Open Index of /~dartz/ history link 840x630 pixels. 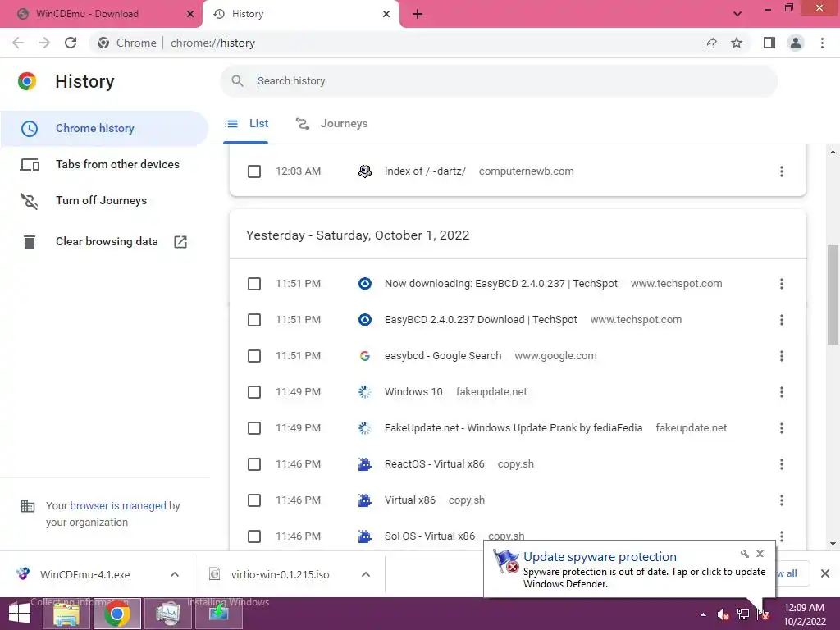(425, 171)
